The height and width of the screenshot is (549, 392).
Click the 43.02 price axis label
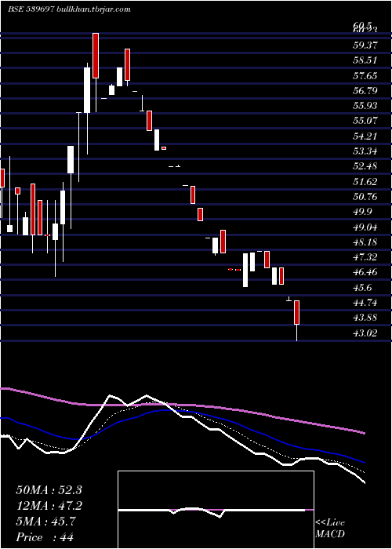[x=365, y=333]
